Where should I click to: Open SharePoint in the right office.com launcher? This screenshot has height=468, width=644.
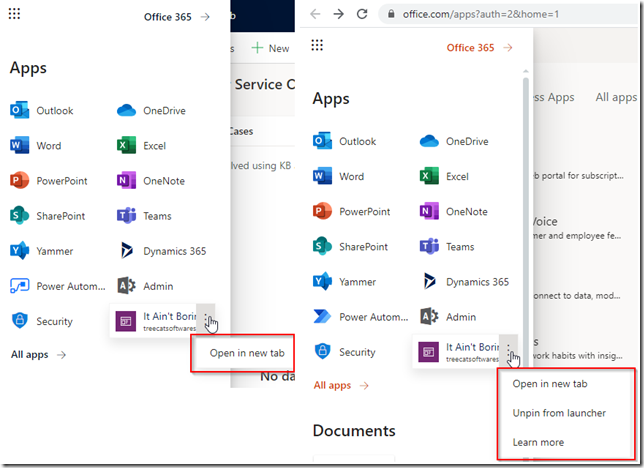point(350,247)
